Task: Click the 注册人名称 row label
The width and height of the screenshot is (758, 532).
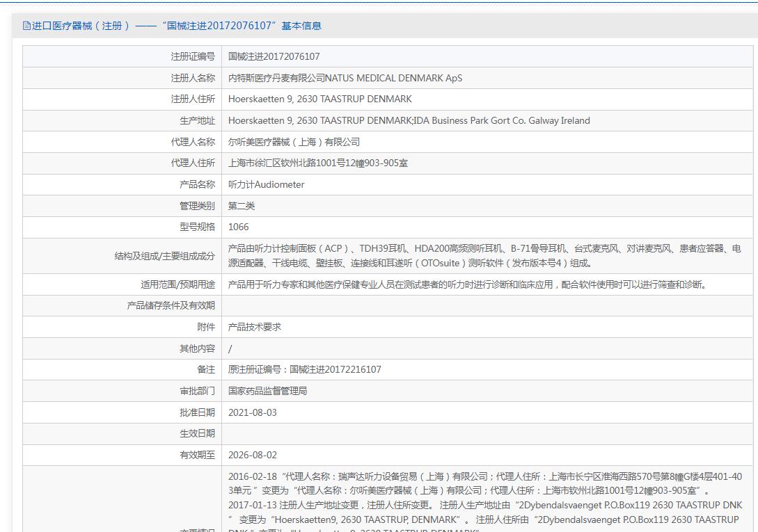Action: (193, 78)
